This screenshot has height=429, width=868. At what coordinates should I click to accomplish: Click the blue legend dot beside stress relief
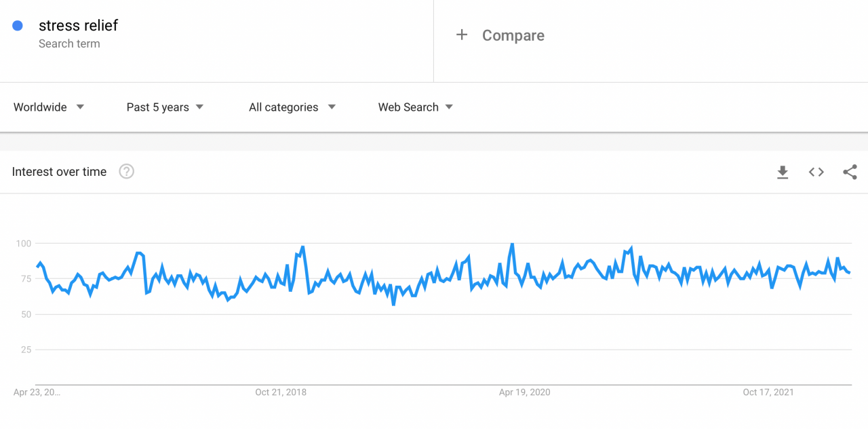(17, 25)
